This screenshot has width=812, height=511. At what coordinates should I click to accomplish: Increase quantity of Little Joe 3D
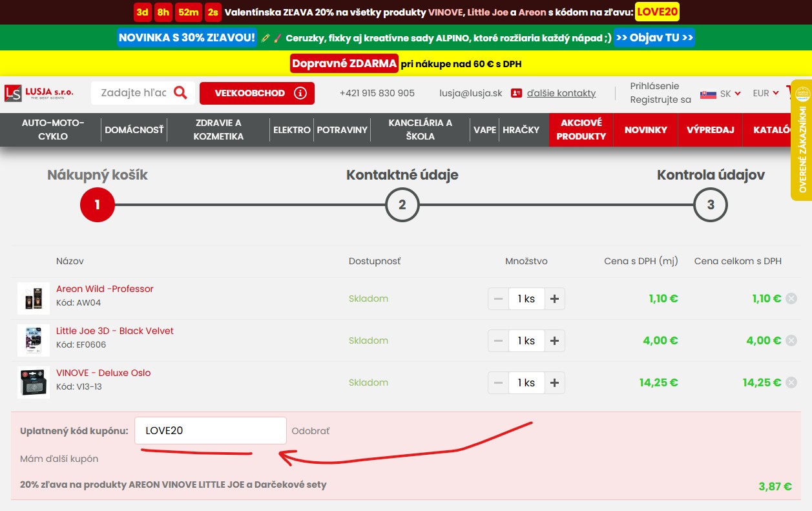click(x=554, y=340)
